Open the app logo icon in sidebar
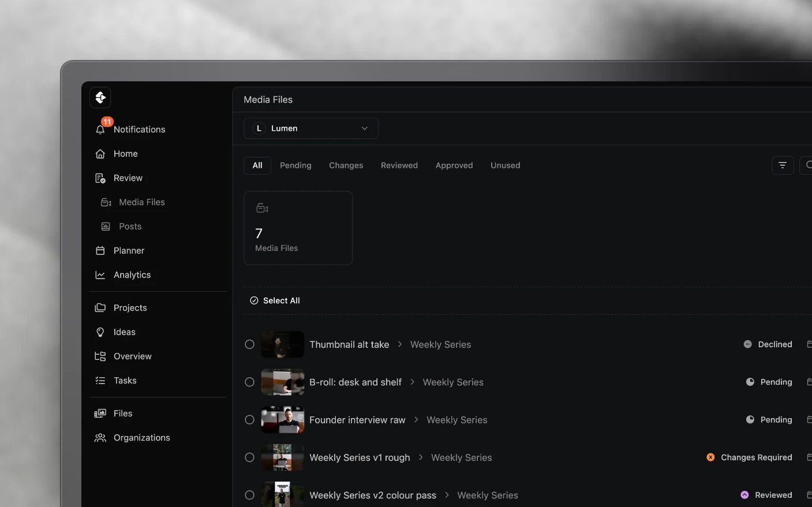The height and width of the screenshot is (507, 812). pos(100,97)
